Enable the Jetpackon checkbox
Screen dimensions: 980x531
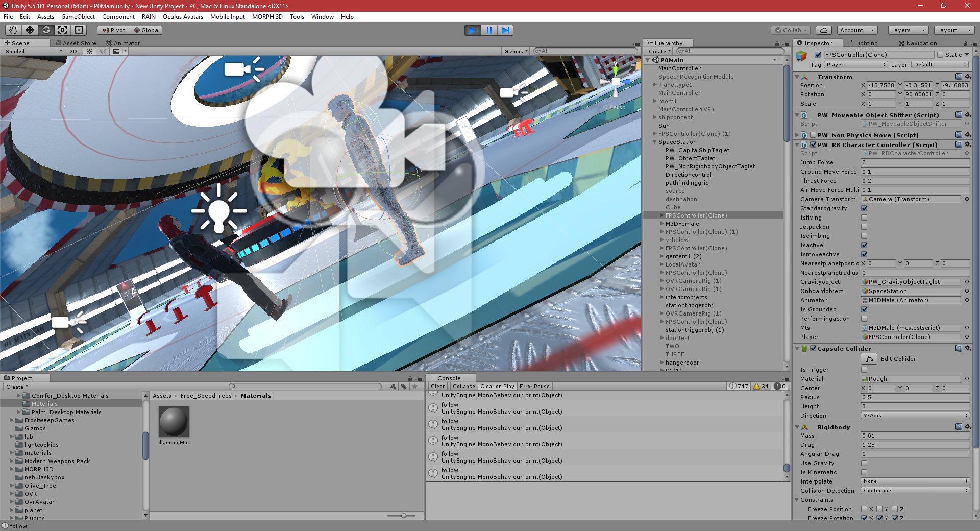pos(864,227)
